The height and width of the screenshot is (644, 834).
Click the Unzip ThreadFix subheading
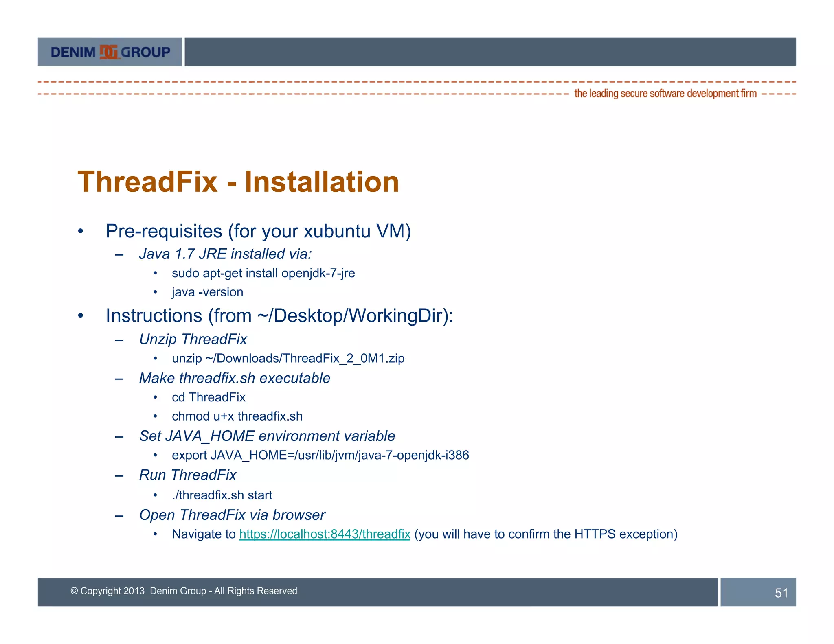(193, 339)
